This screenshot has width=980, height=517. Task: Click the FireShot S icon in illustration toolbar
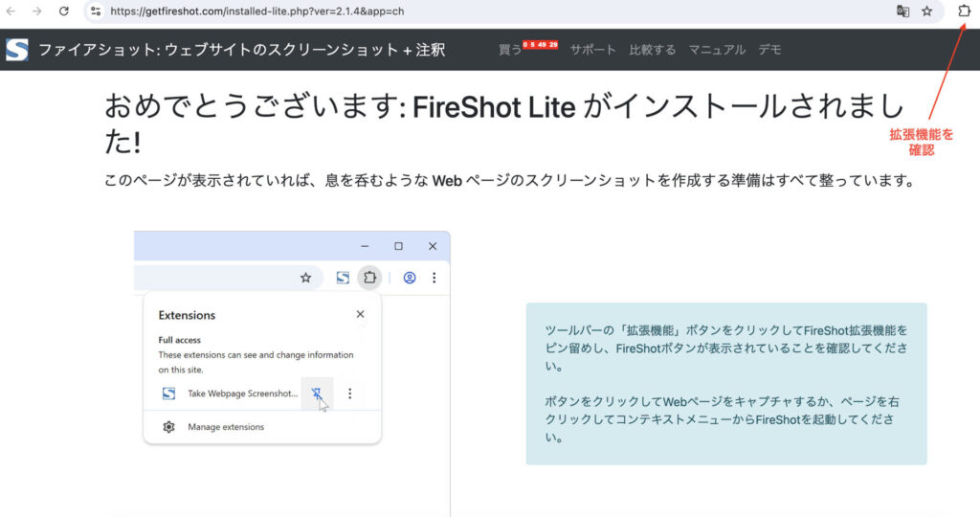pyautogui.click(x=343, y=278)
